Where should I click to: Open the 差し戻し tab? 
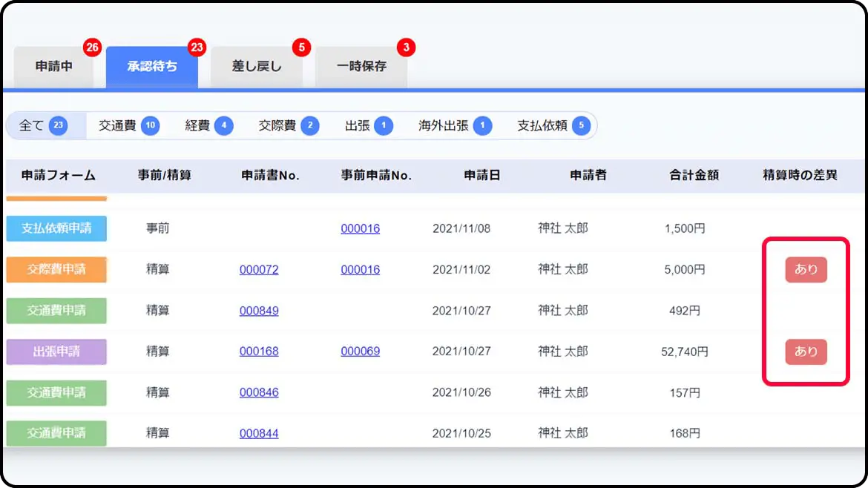tap(257, 67)
